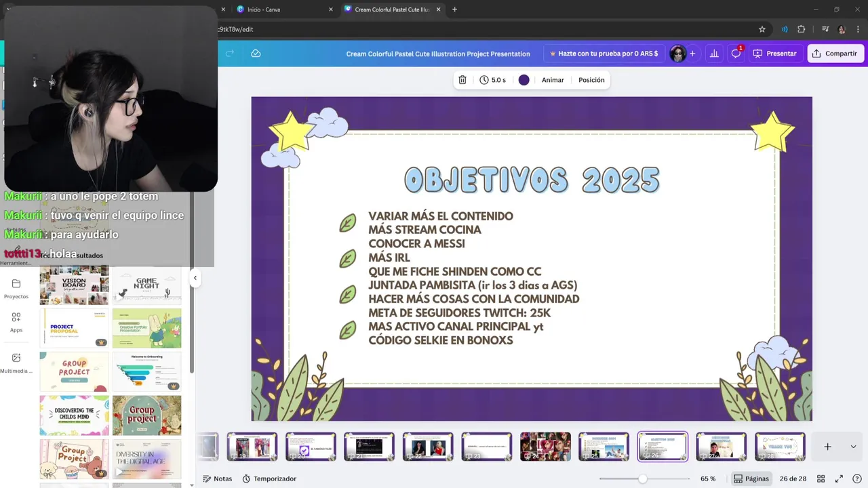Open the browser extensions puzzle icon
The height and width of the screenshot is (488, 868).
(802, 29)
